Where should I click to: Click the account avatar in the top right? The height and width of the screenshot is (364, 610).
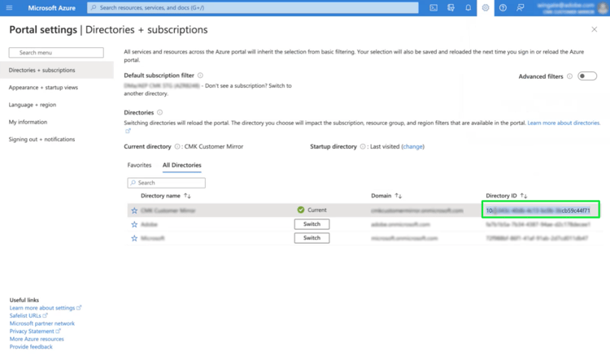click(x=603, y=8)
